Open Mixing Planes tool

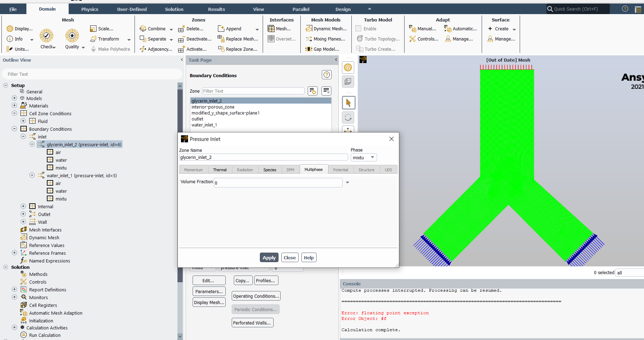[x=325, y=39]
